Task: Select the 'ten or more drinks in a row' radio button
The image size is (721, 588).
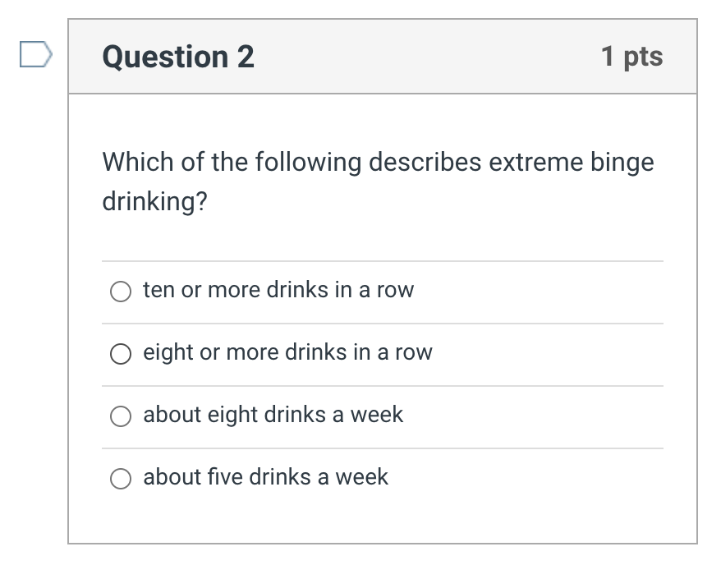Action: click(121, 291)
